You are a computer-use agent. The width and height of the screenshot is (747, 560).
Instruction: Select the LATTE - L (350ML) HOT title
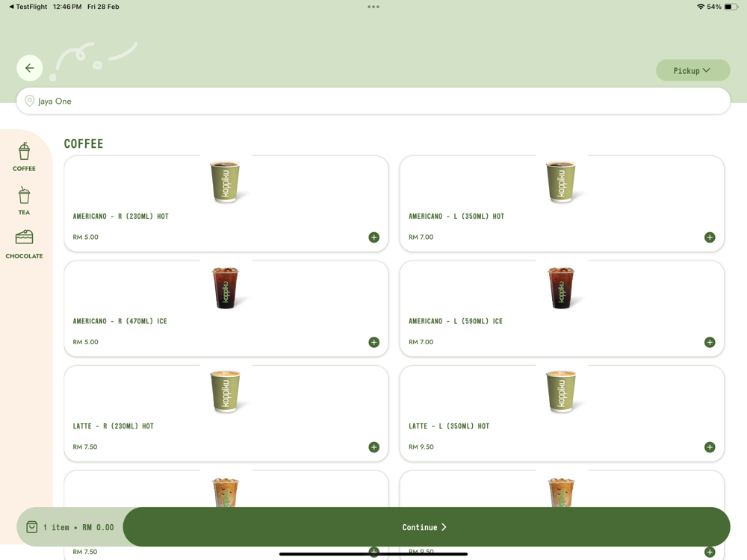click(449, 426)
